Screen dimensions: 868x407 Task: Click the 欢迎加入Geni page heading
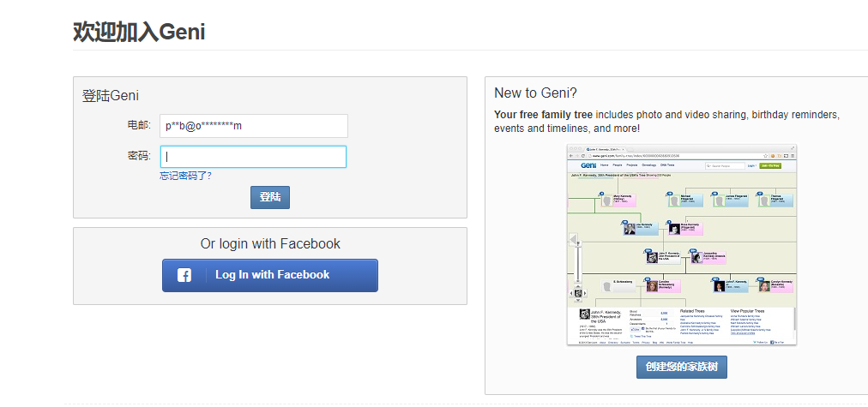pos(139,33)
